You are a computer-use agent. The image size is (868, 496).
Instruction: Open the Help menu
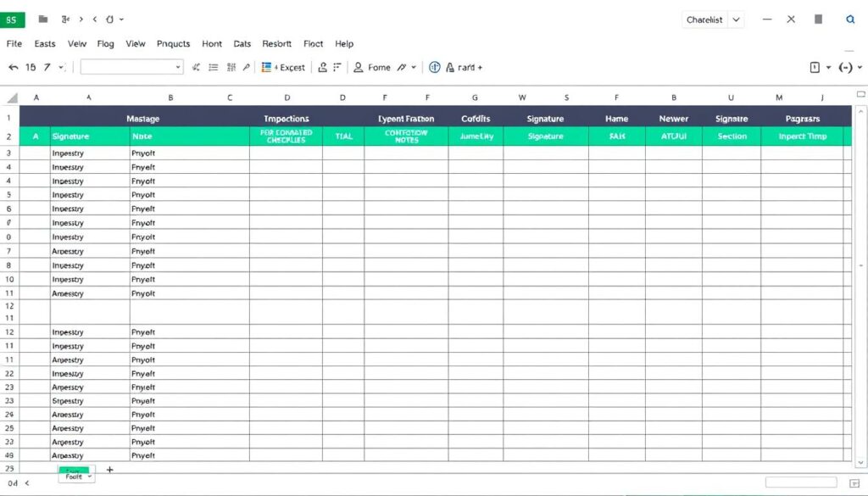pos(344,43)
